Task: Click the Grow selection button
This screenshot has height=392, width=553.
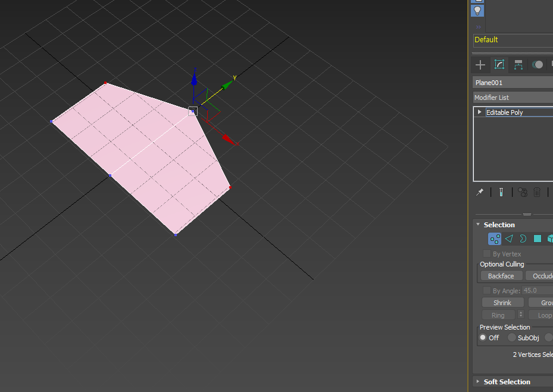Action: pyautogui.click(x=541, y=302)
